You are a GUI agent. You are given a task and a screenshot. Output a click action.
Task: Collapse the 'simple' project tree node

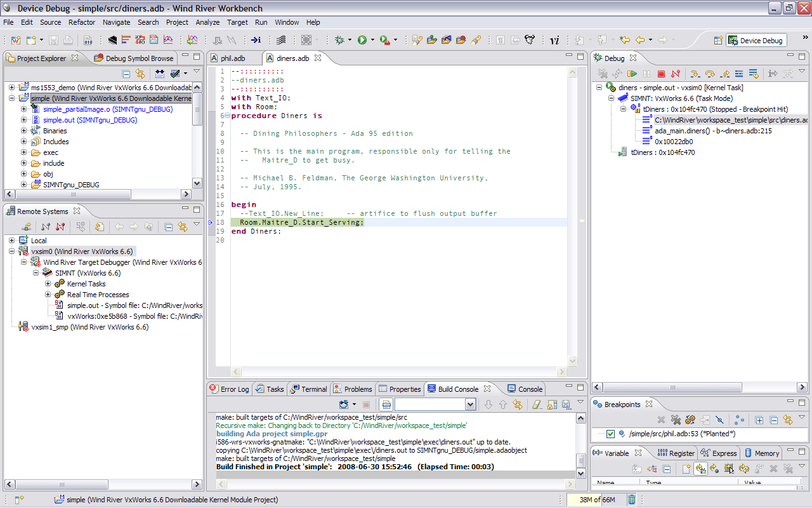click(12, 98)
